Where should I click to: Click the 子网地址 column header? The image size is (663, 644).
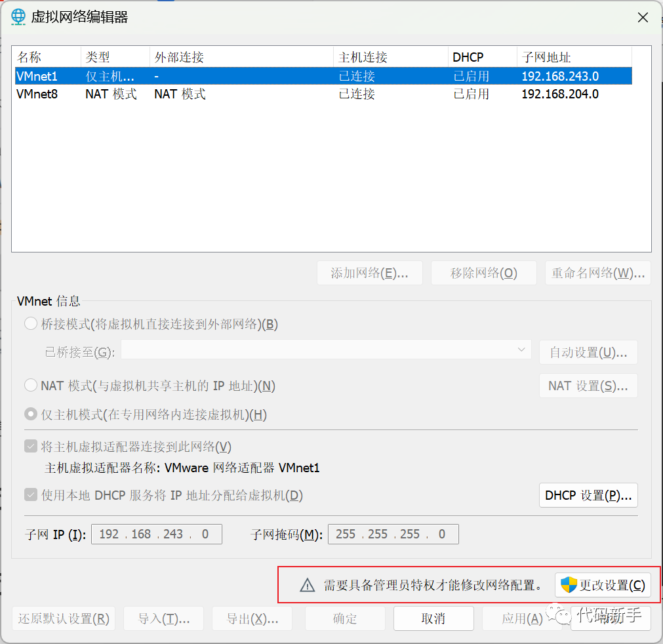click(x=574, y=57)
